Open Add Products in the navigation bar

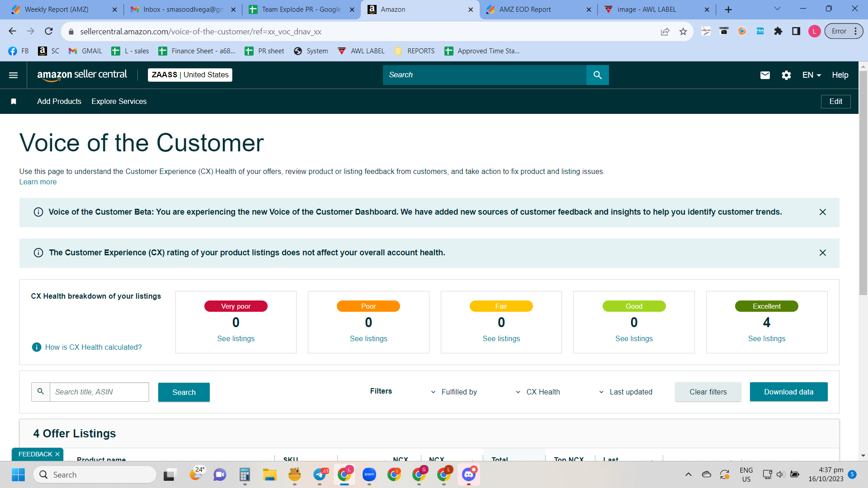point(59,102)
